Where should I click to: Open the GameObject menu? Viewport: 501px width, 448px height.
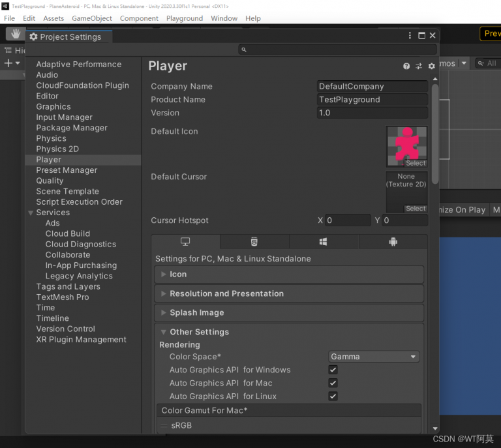(91, 18)
